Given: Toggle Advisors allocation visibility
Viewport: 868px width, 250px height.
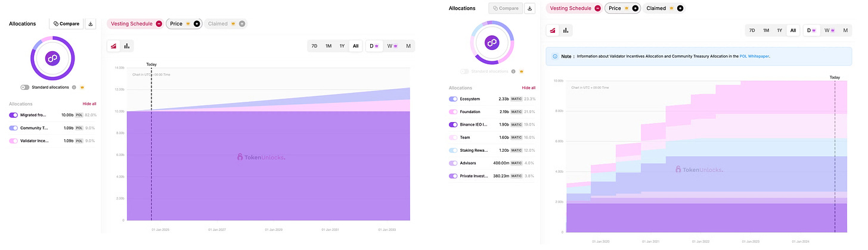Looking at the screenshot, I should (453, 163).
